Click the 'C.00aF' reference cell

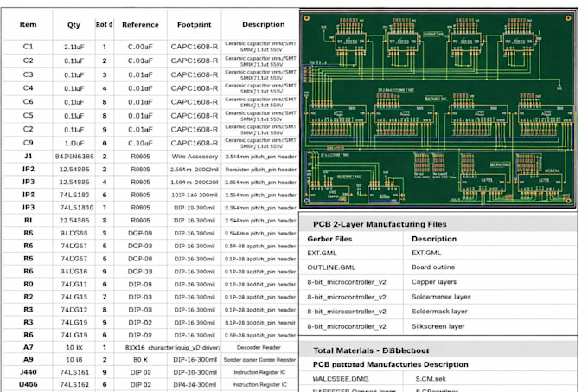[140, 47]
